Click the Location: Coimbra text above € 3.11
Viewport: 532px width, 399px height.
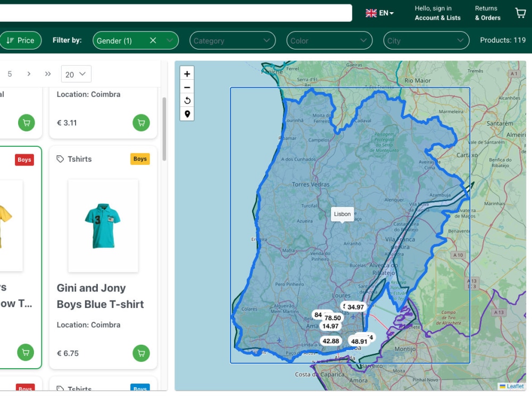pos(88,94)
